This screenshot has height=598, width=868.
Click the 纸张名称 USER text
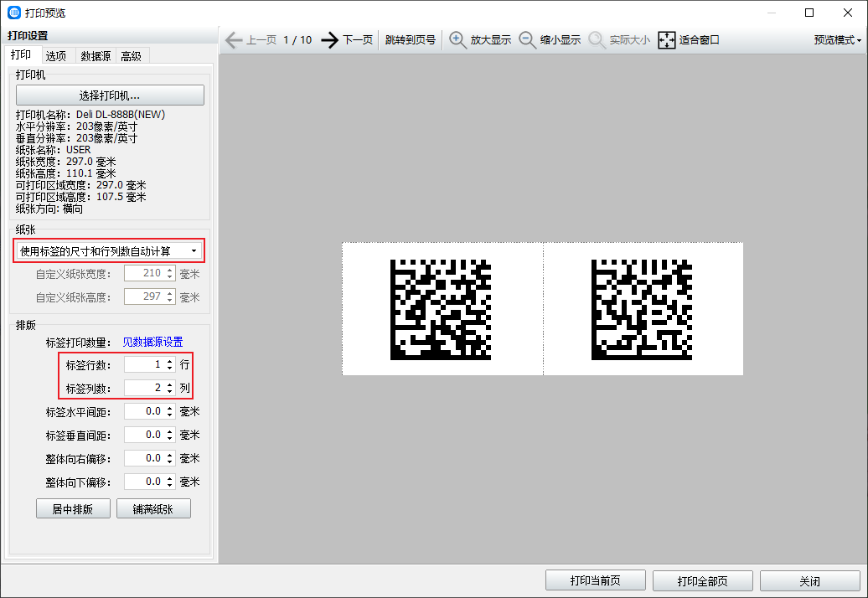click(x=53, y=150)
